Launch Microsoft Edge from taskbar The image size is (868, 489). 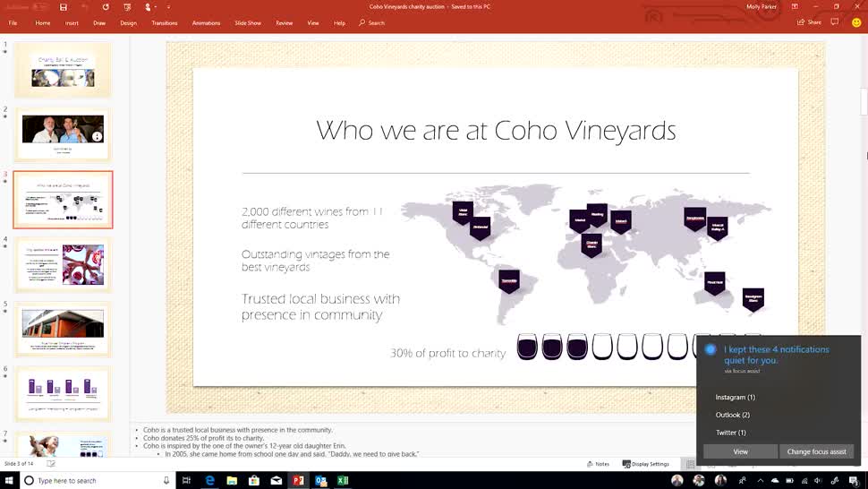209,480
